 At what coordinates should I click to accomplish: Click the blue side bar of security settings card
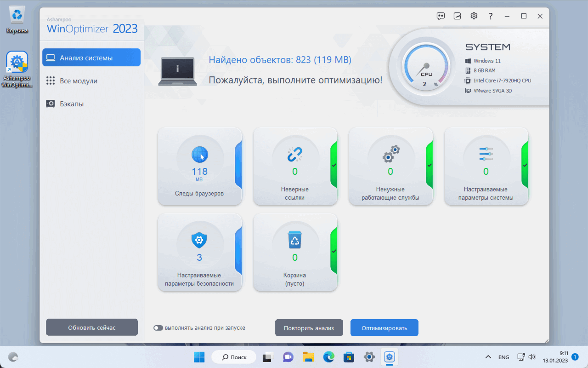coord(238,252)
